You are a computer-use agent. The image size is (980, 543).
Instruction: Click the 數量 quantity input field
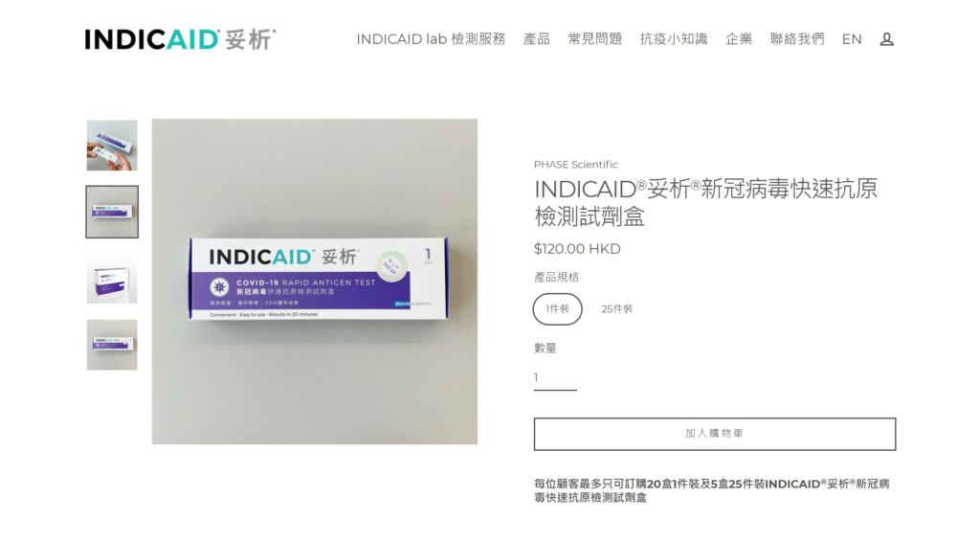pos(555,377)
